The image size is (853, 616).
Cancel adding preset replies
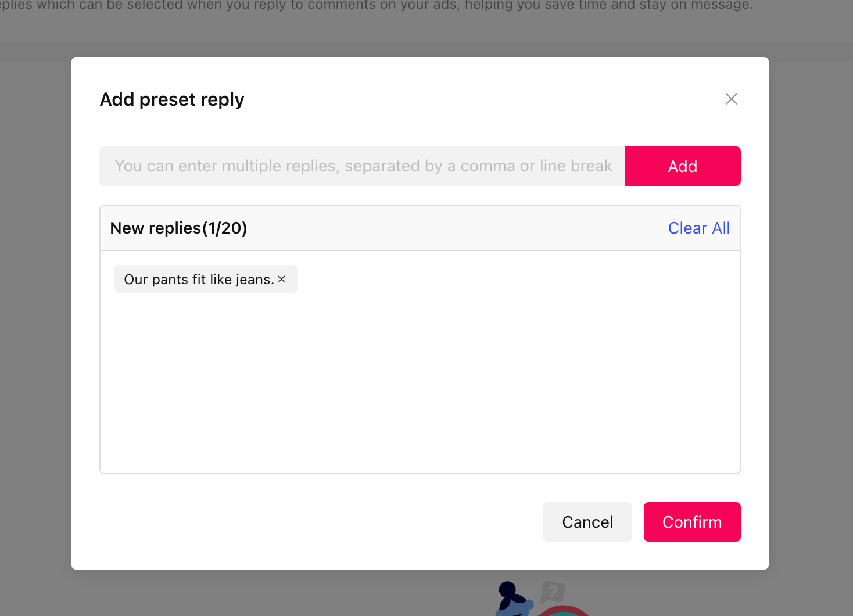[587, 522]
